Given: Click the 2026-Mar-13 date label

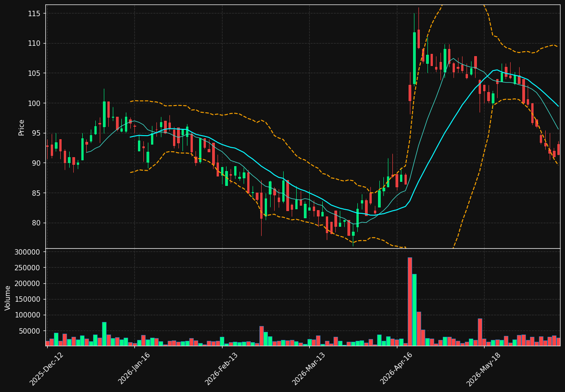Looking at the screenshot, I should [308, 369].
